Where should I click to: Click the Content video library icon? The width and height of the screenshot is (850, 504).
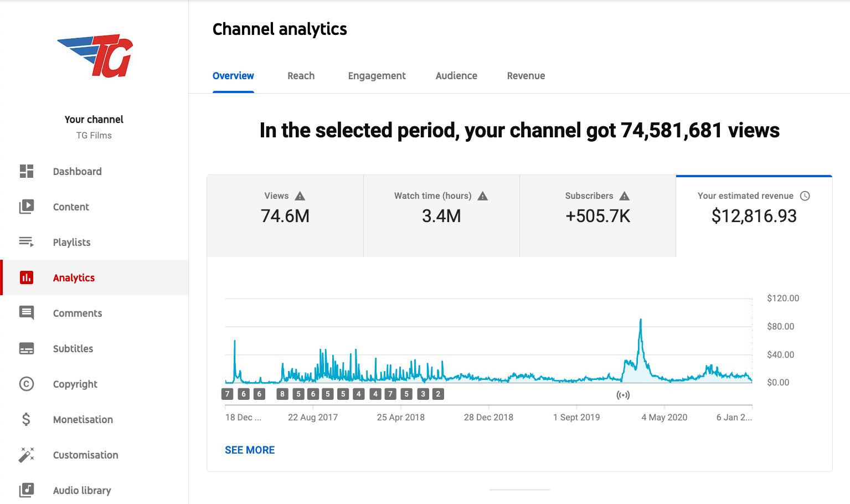click(x=27, y=207)
